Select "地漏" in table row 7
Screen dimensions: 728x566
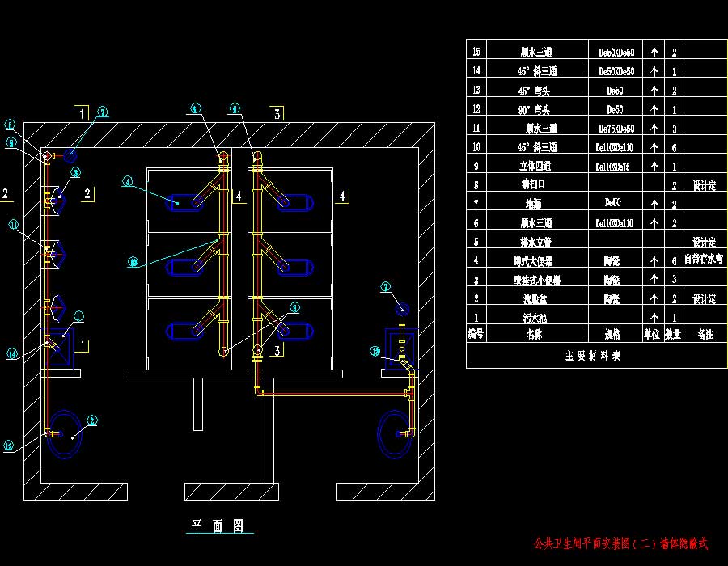(534, 204)
